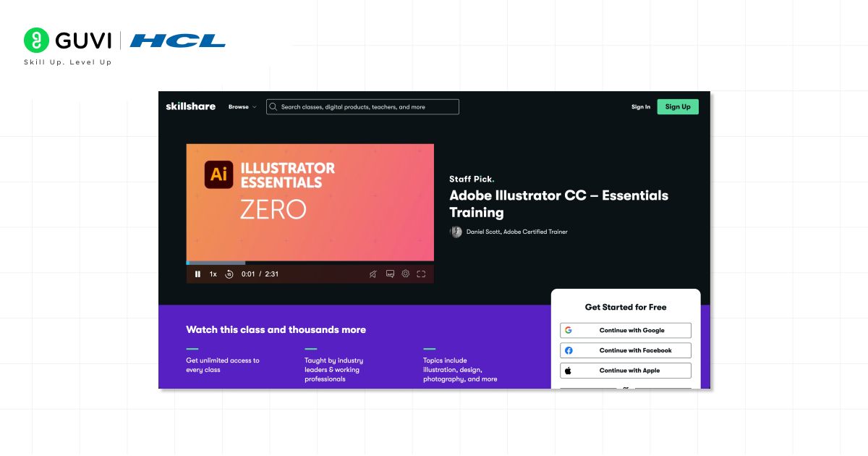Click Daniel Scott's avatar

click(x=456, y=232)
